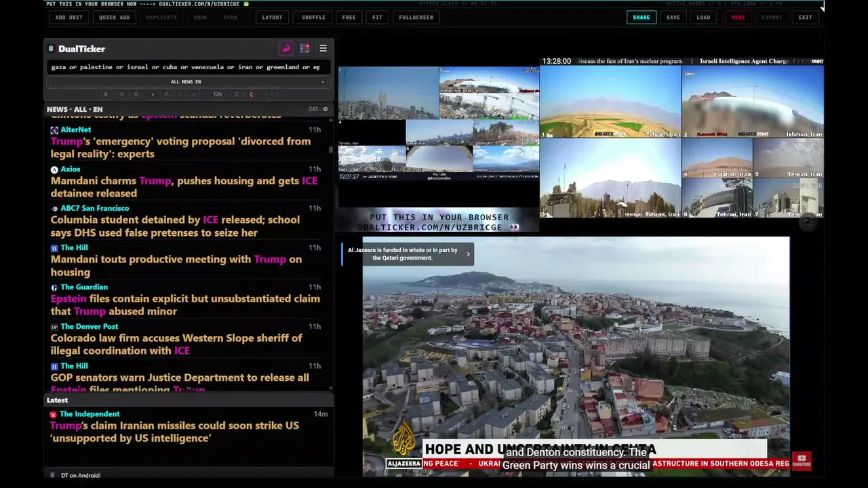Click the previous arrow icon in ticker toolbar

(180, 94)
